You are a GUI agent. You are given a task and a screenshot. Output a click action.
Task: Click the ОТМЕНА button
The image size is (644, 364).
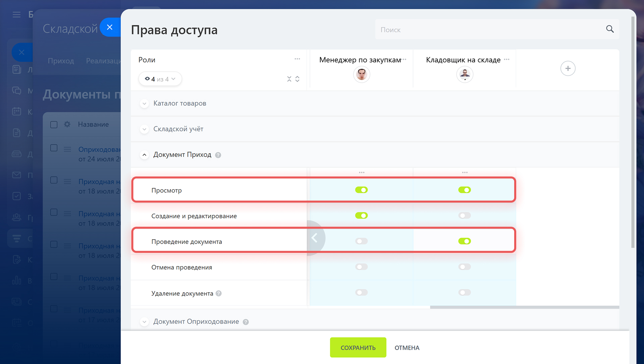(407, 348)
